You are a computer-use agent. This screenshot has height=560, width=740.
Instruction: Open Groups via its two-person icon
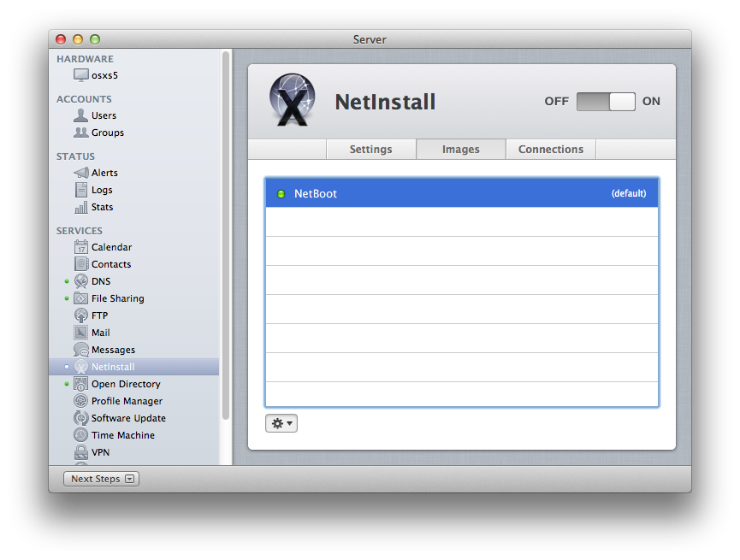tap(80, 133)
